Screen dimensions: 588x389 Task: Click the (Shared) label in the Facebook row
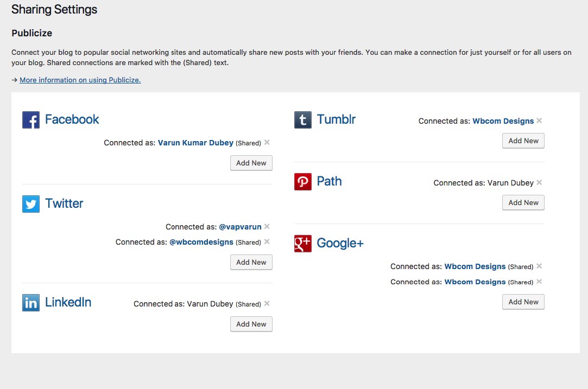[248, 143]
